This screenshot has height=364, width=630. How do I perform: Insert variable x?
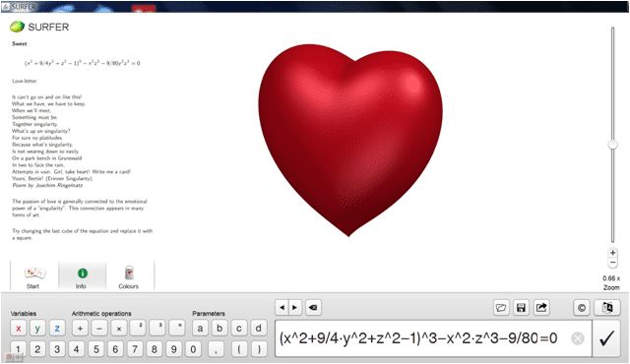tap(18, 329)
